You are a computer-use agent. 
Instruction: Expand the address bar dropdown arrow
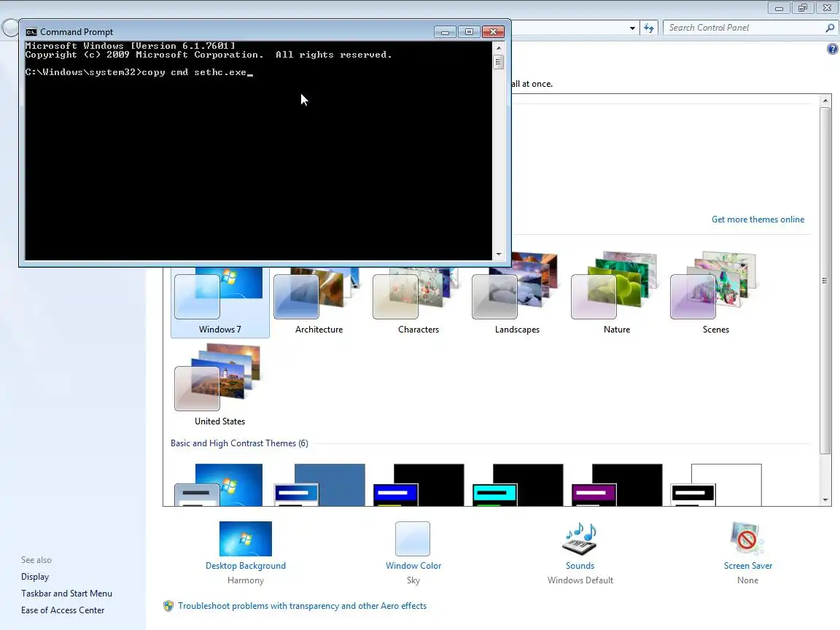coord(632,28)
